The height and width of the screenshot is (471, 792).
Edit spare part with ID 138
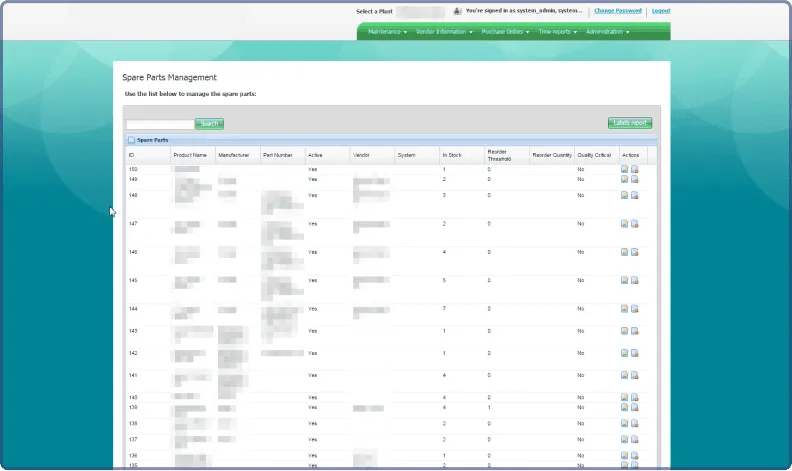tap(624, 423)
